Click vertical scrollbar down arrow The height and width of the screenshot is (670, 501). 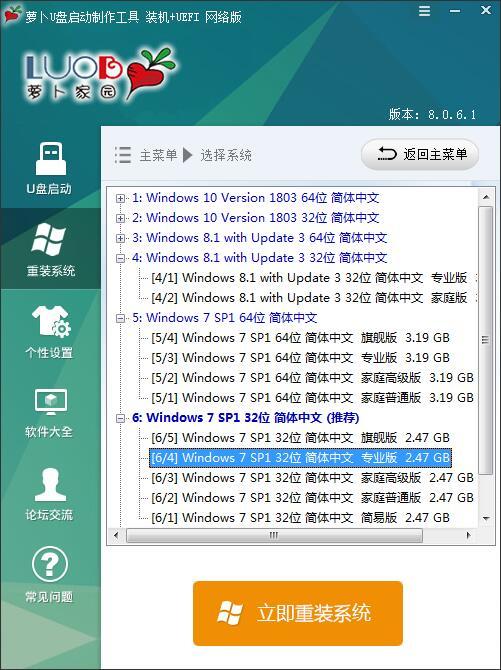coord(486,518)
